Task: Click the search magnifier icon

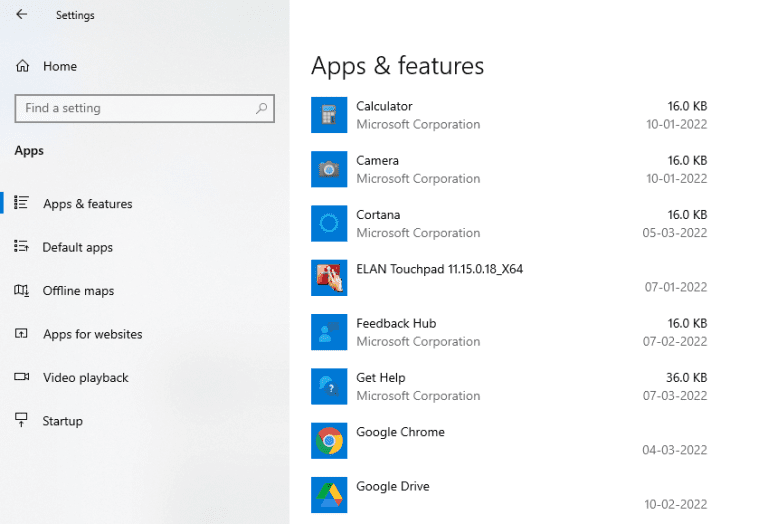Action: pos(261,108)
